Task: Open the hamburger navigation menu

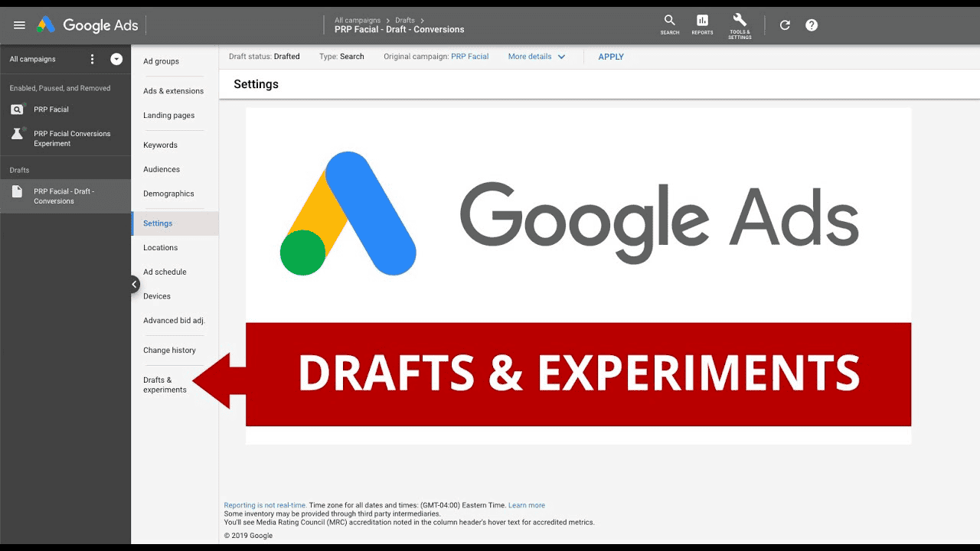Action: coord(19,24)
